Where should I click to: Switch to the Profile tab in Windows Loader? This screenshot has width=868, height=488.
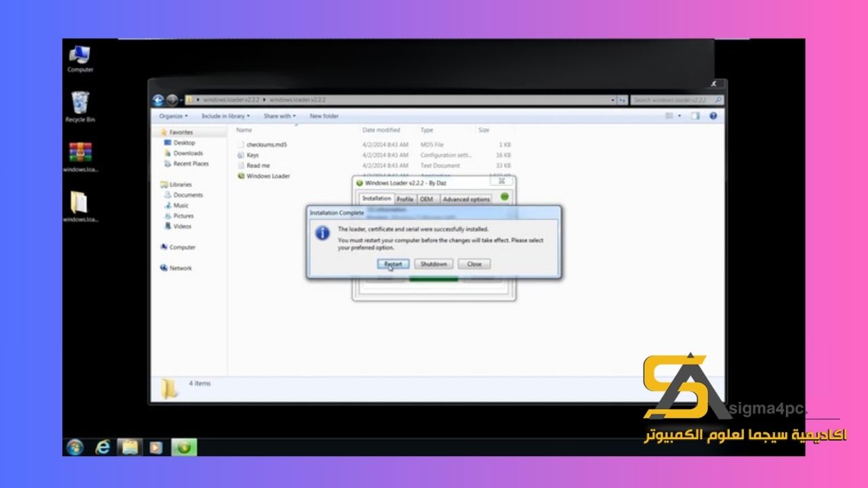(405, 199)
